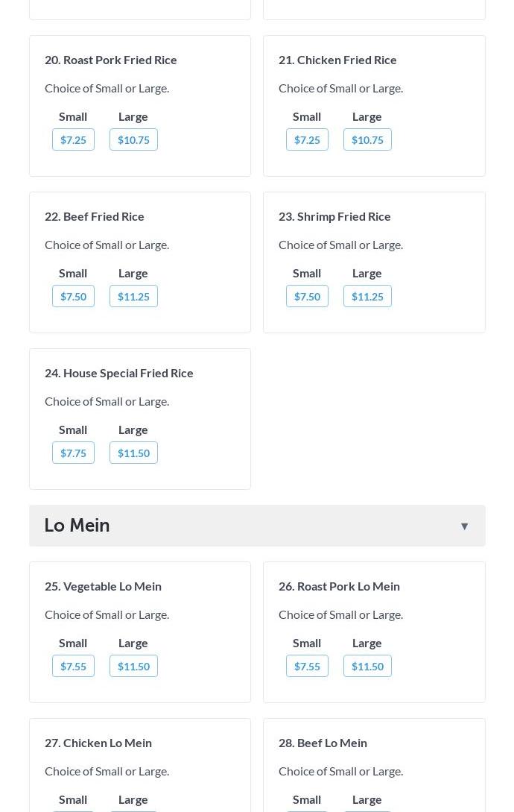
Task: Select Large $10.75 Roast Pork Fried Rice
Action: pos(133,140)
